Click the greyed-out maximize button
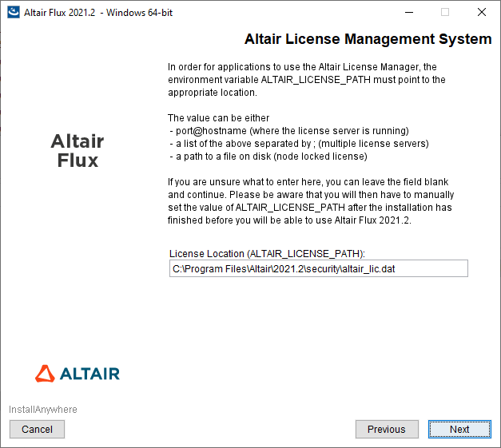This screenshot has width=501, height=448. click(x=445, y=12)
